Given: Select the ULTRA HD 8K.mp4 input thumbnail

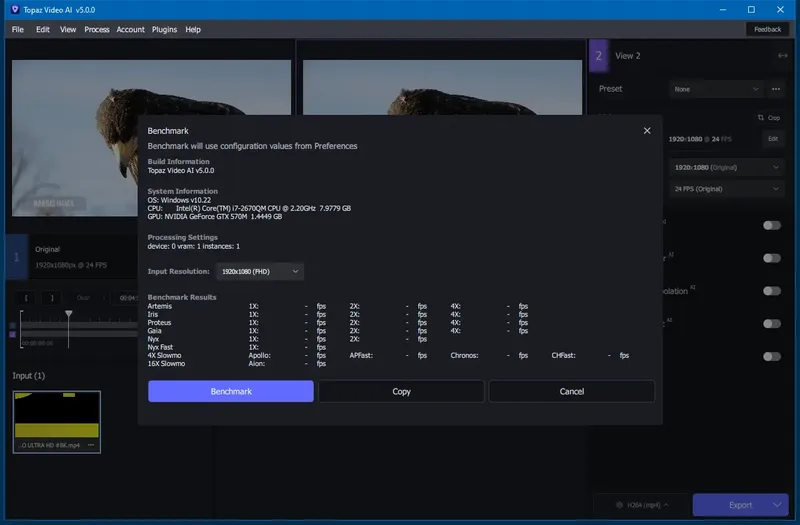Looking at the screenshot, I should click(57, 422).
